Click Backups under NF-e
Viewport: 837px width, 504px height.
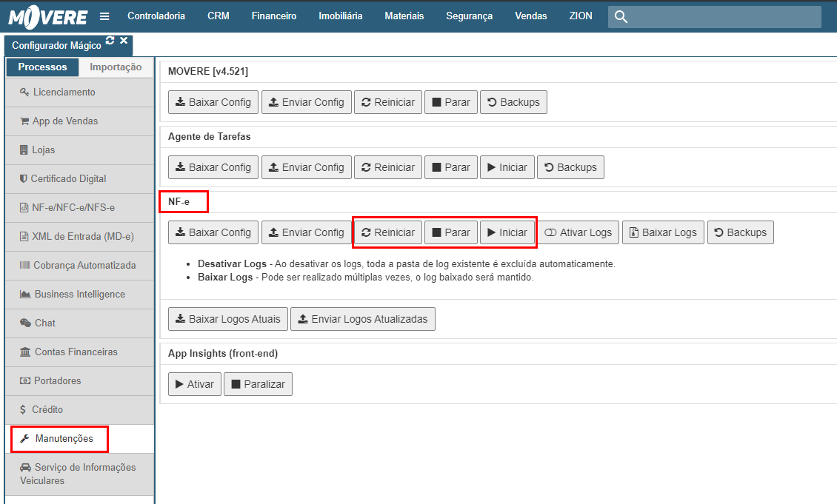tap(741, 232)
